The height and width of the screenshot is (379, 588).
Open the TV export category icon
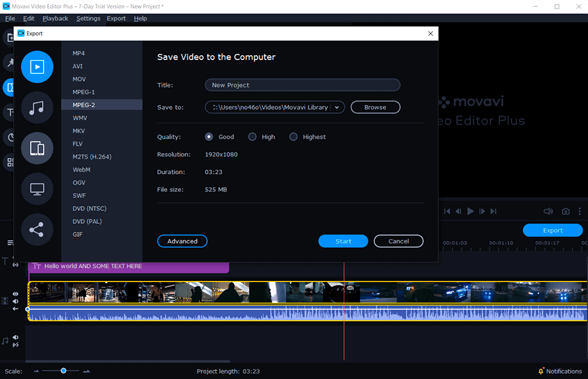pyautogui.click(x=37, y=189)
